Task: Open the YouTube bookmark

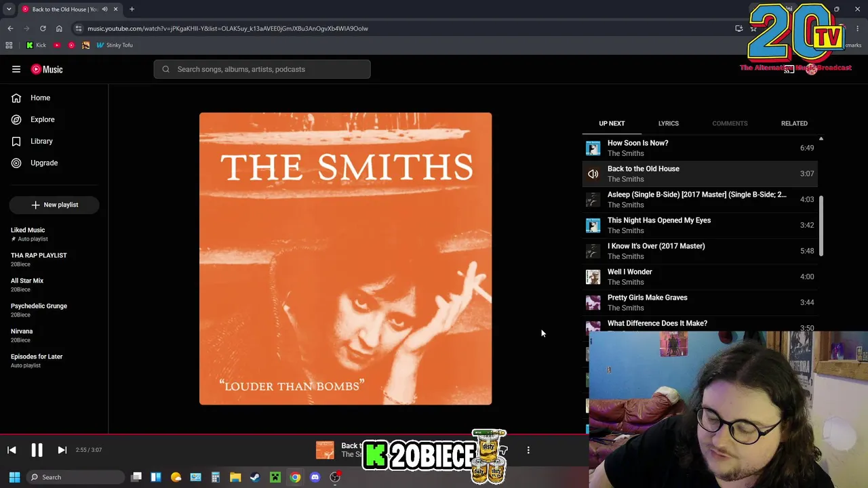Action: pos(57,45)
